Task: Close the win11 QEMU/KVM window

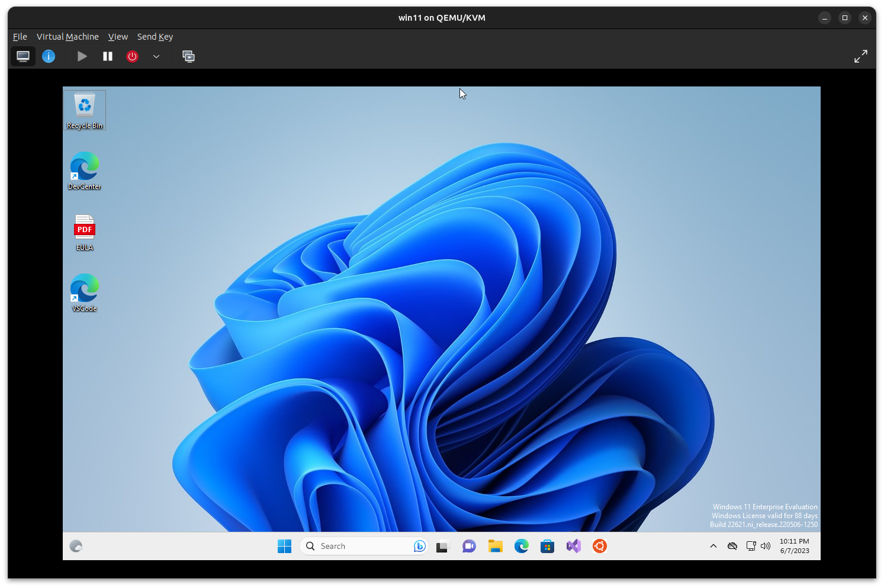Action: click(x=865, y=18)
